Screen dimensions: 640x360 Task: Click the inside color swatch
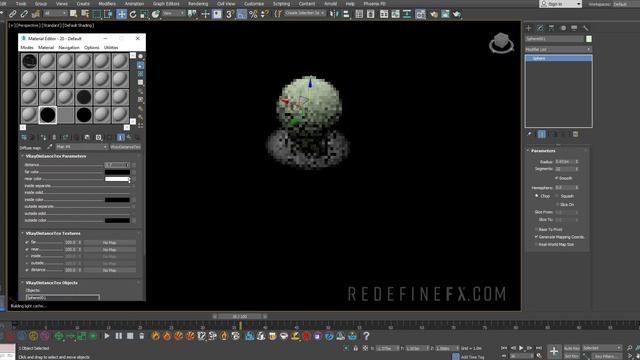tap(117, 200)
